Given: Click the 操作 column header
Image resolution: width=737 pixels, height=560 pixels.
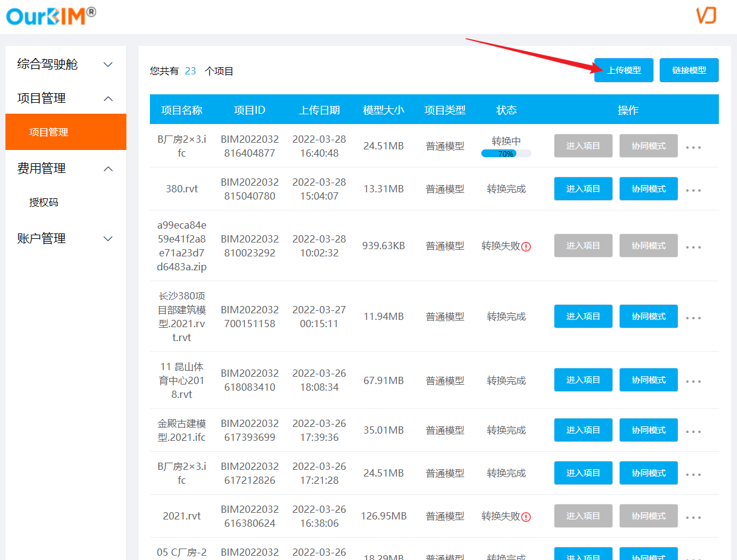Looking at the screenshot, I should click(628, 110).
